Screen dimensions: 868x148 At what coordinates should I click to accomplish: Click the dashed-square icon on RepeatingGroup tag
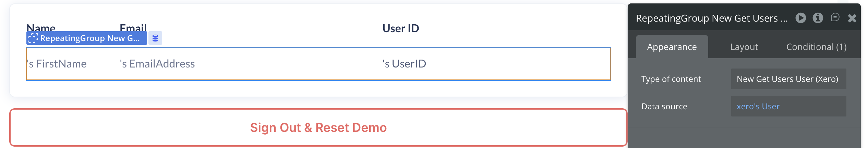(33, 38)
